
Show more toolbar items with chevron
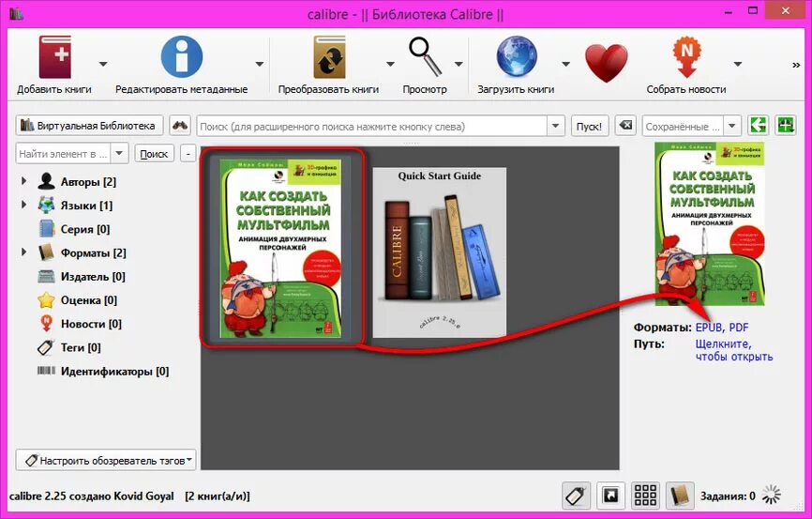pyautogui.click(x=796, y=66)
